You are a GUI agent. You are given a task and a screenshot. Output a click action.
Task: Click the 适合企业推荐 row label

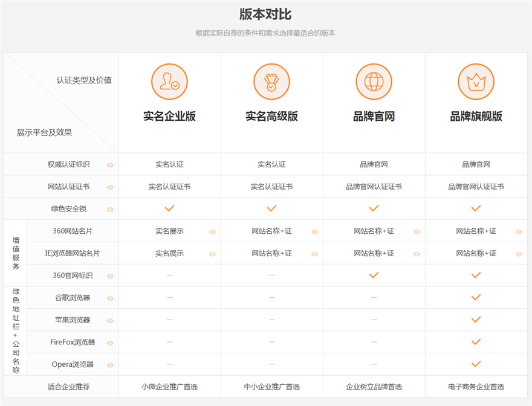click(x=68, y=387)
